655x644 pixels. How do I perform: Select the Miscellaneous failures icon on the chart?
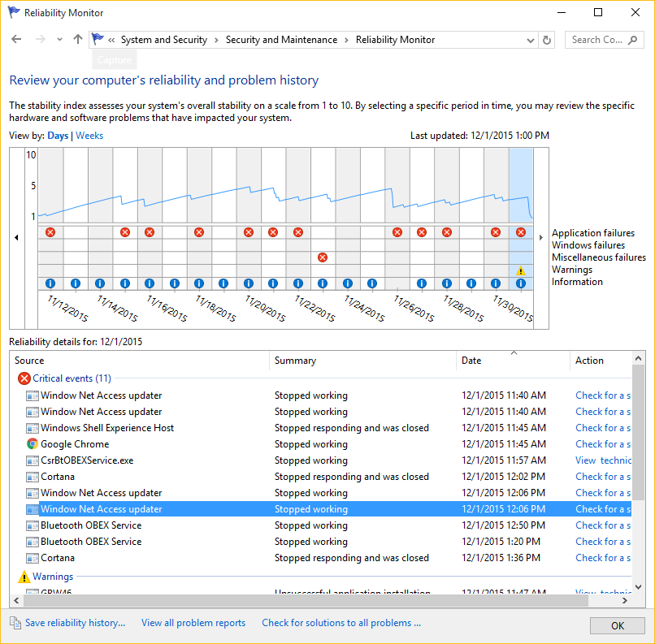click(x=323, y=257)
